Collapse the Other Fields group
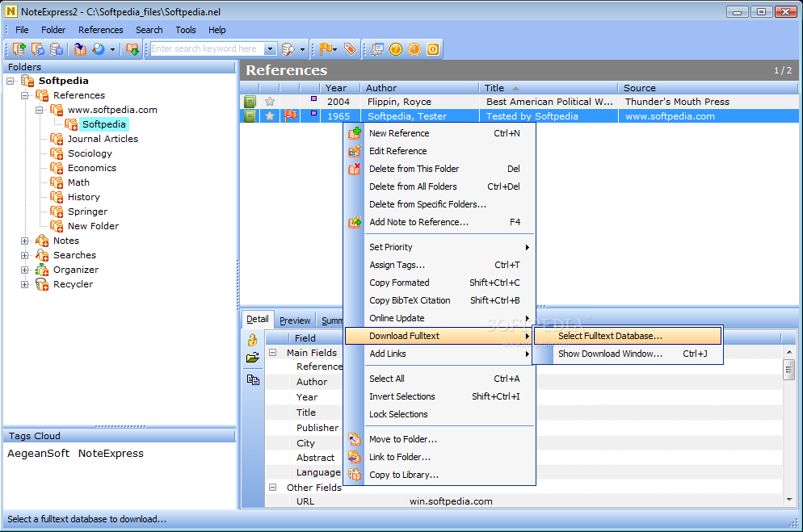 [x=273, y=488]
